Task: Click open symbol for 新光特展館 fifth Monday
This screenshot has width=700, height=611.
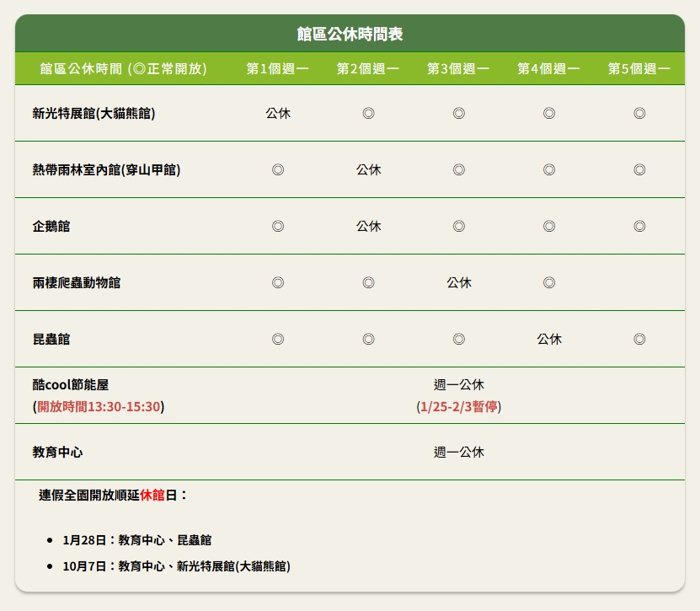Action: 639,114
